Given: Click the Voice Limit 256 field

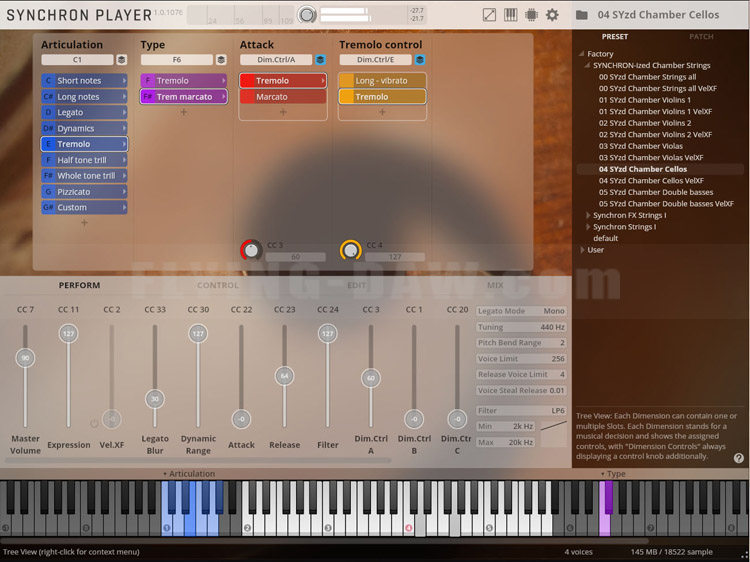Looking at the screenshot, I should [521, 359].
